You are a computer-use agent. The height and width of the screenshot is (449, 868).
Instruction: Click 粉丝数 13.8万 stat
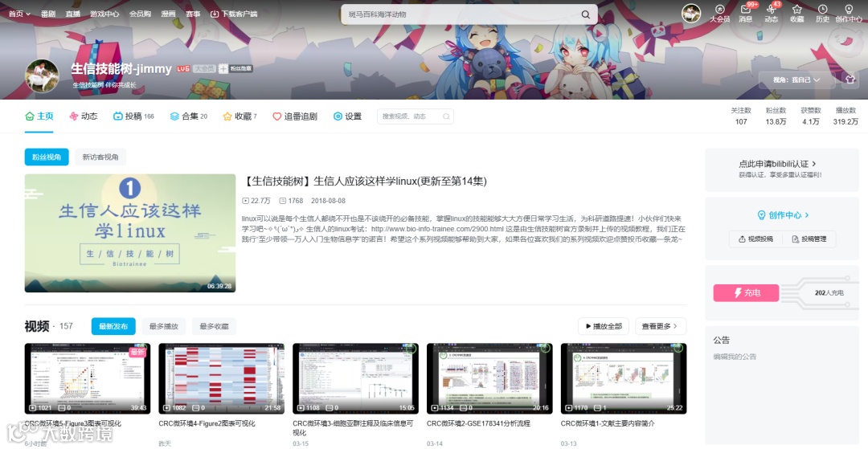776,116
